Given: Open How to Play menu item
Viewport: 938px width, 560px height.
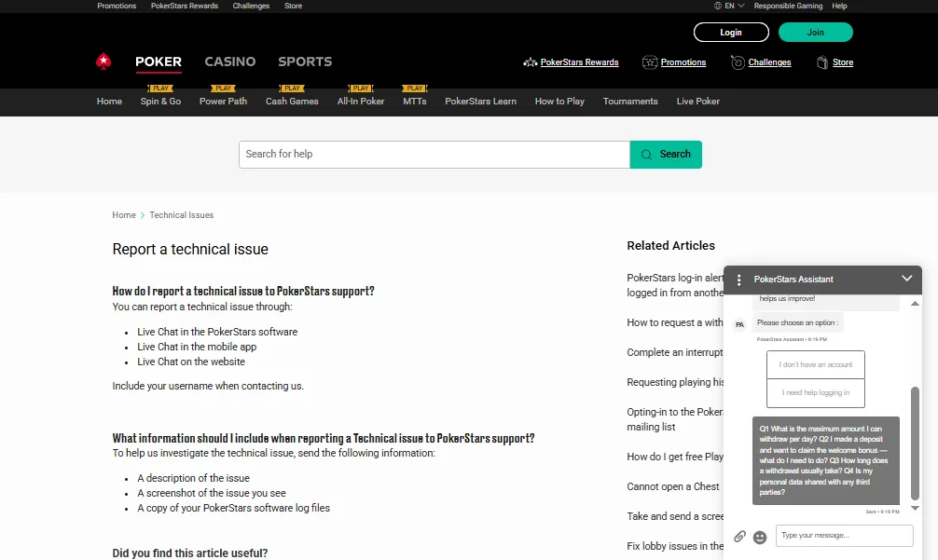Looking at the screenshot, I should click(559, 101).
